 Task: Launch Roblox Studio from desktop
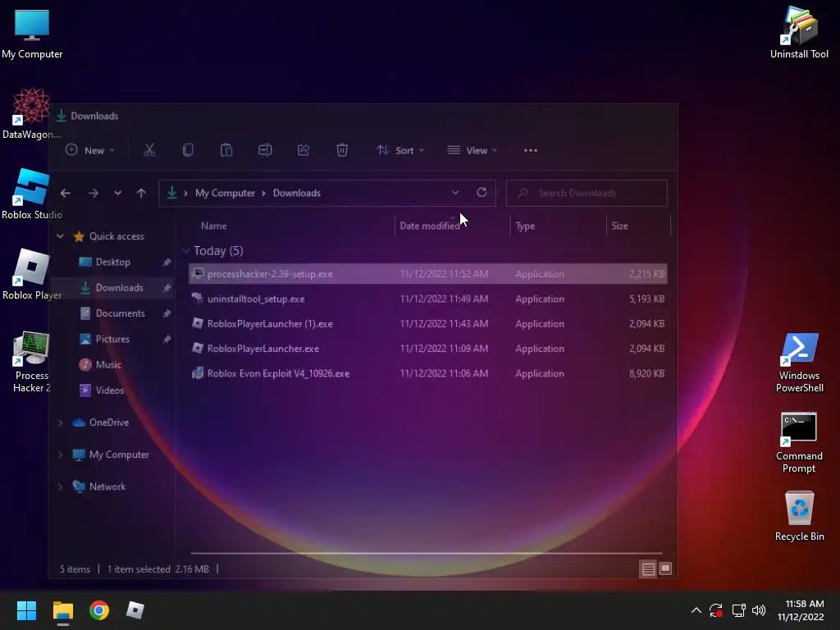point(32,194)
